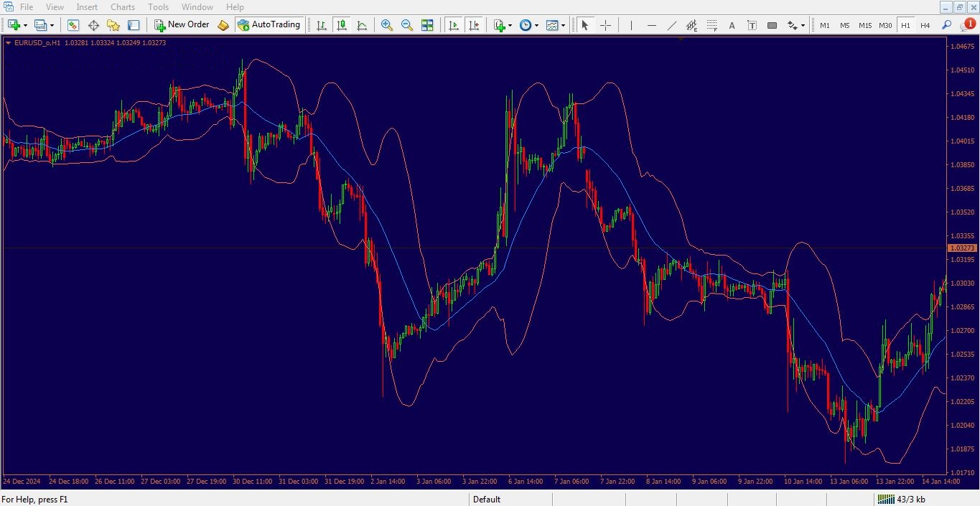The image size is (980, 506).
Task: Click the notification bubble showing 1
Action: pyautogui.click(x=969, y=24)
